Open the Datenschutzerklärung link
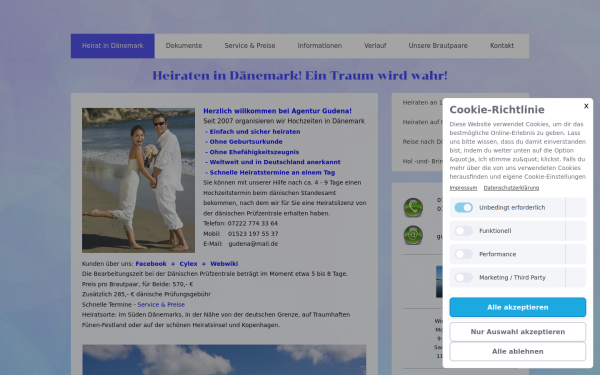 pyautogui.click(x=511, y=188)
